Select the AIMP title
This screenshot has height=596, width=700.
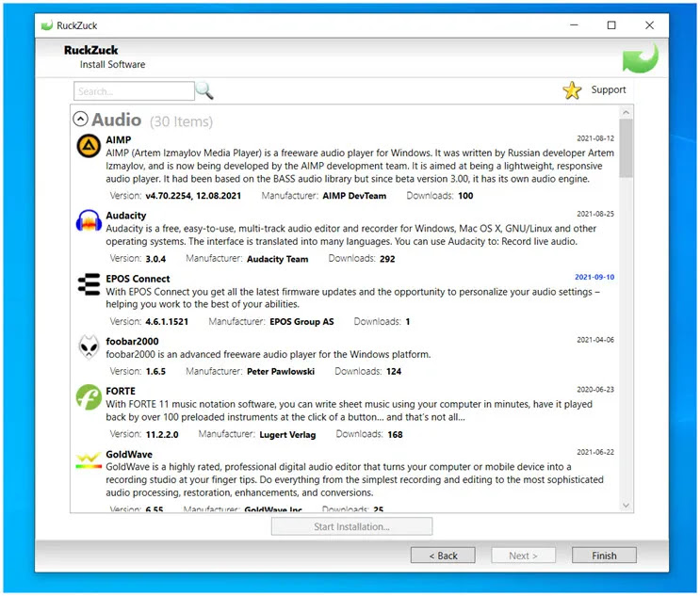click(119, 140)
